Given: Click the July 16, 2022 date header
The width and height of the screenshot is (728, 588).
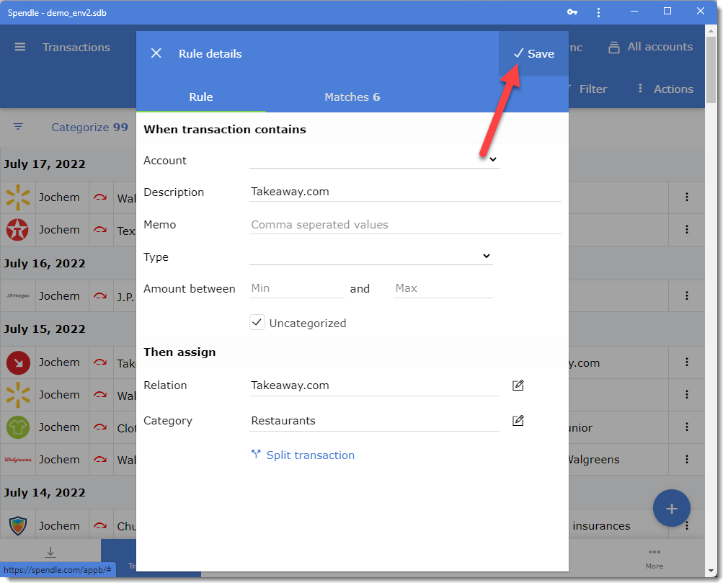Looking at the screenshot, I should [45, 264].
